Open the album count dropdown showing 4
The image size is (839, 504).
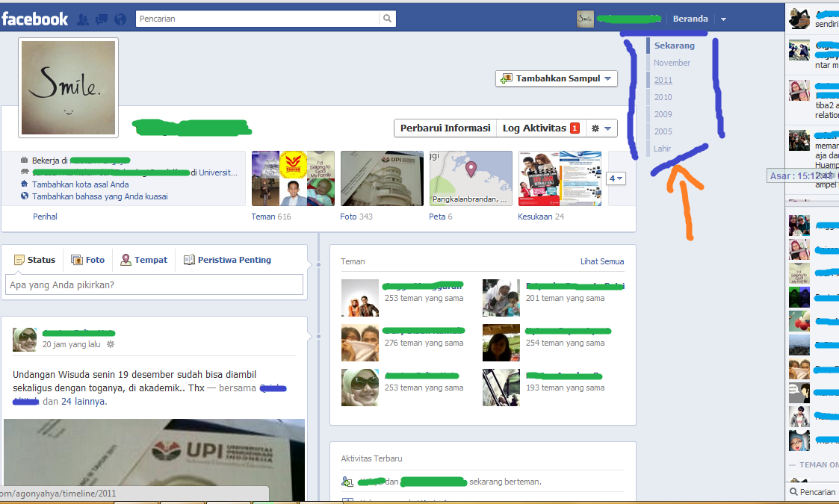pyautogui.click(x=615, y=178)
